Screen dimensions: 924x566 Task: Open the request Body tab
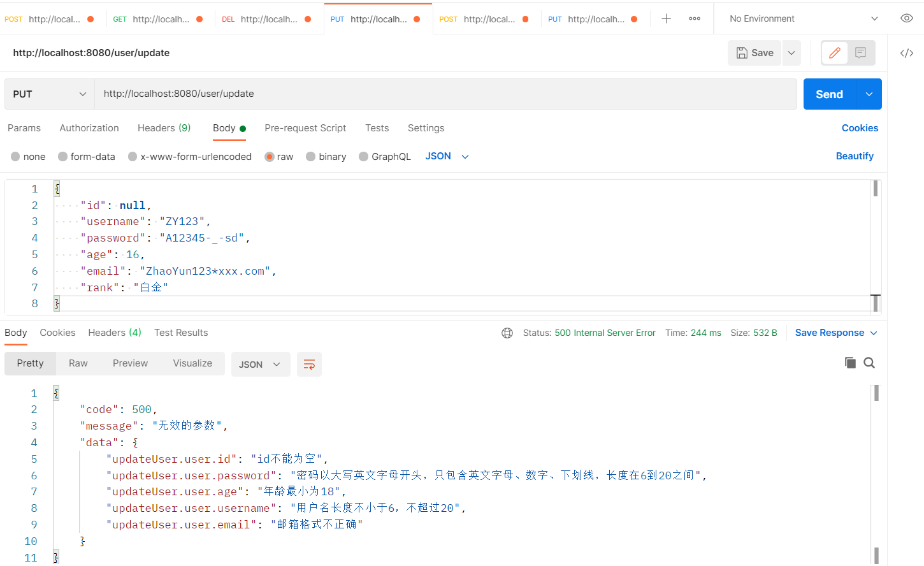[229, 128]
